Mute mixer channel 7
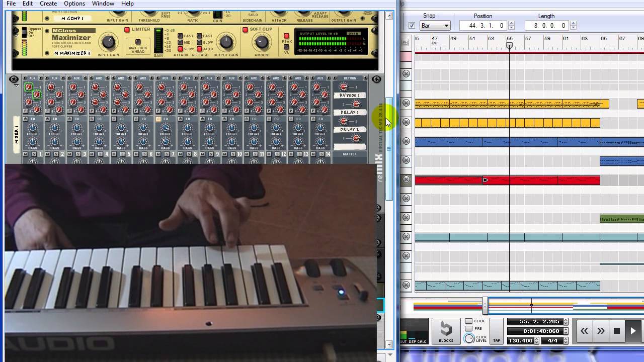 tap(158, 154)
